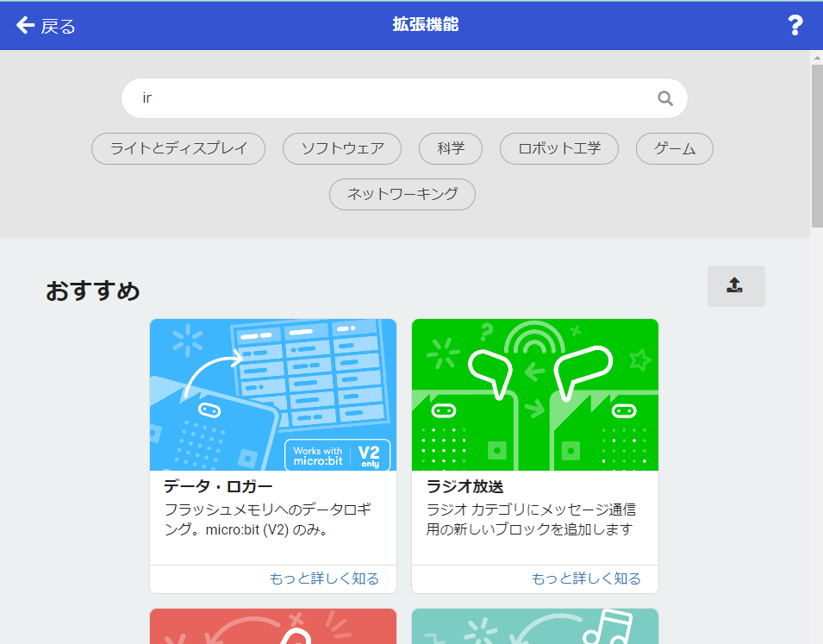Click the データ・ロガー description text

click(x=268, y=520)
